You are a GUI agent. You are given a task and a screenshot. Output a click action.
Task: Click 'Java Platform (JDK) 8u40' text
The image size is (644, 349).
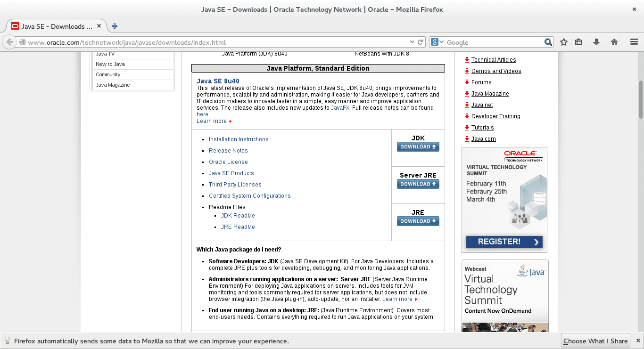click(x=255, y=54)
